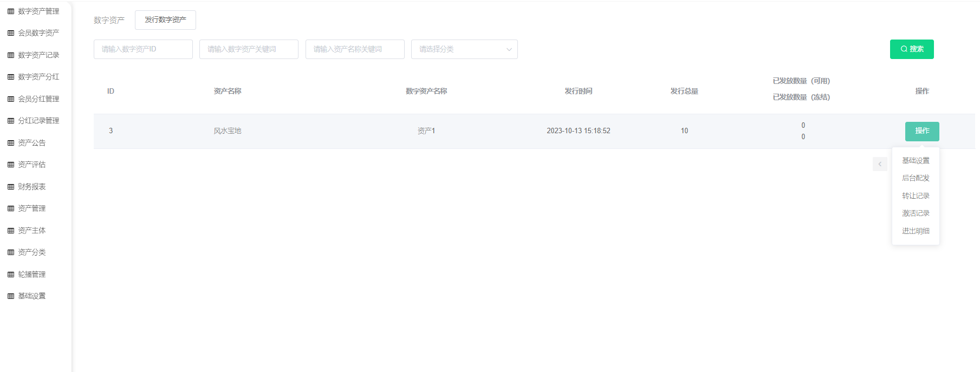Select 基础设置 from the 操作 menu
The height and width of the screenshot is (372, 980).
coord(916,161)
